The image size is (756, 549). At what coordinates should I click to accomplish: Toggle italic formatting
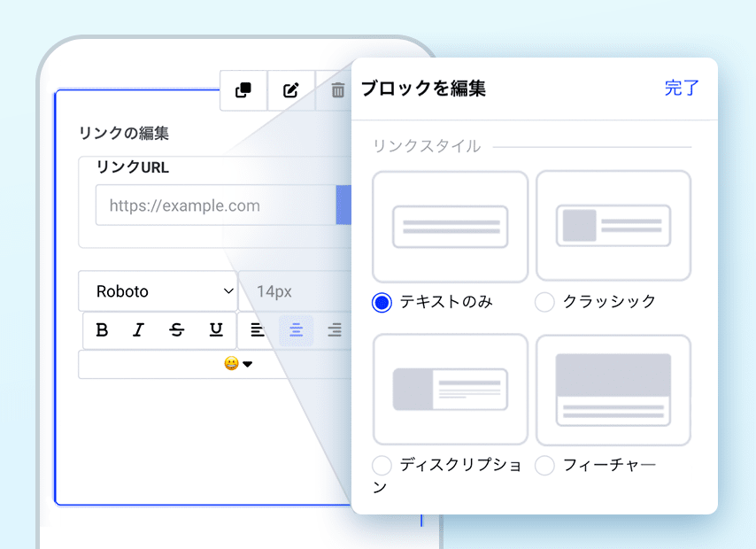(x=138, y=330)
